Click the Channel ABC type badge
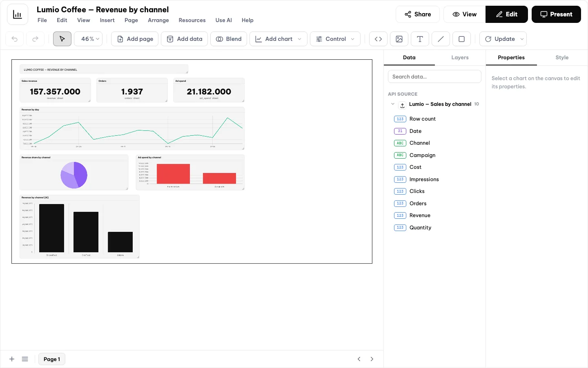The image size is (588, 368). (400, 143)
